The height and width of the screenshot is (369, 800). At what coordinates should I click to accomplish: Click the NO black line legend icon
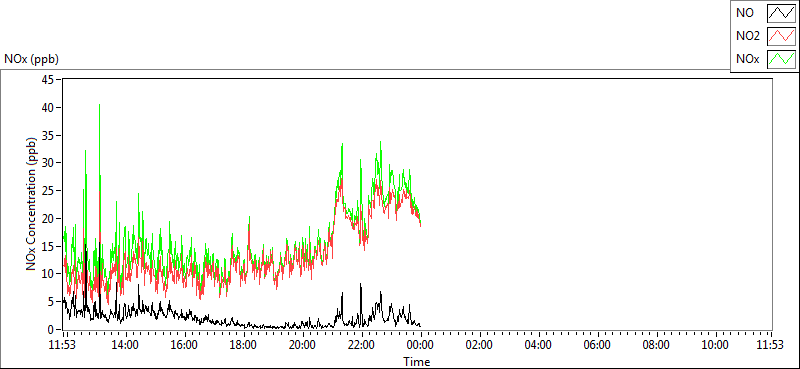[782, 13]
